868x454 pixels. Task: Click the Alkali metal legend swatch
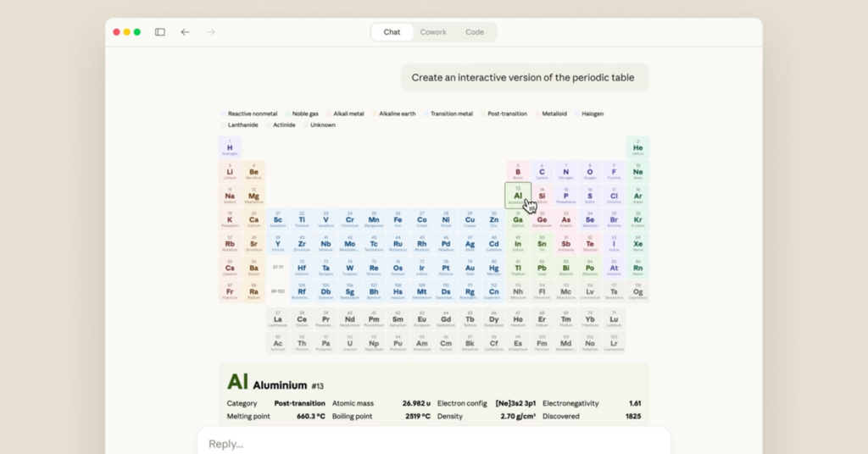tap(329, 113)
